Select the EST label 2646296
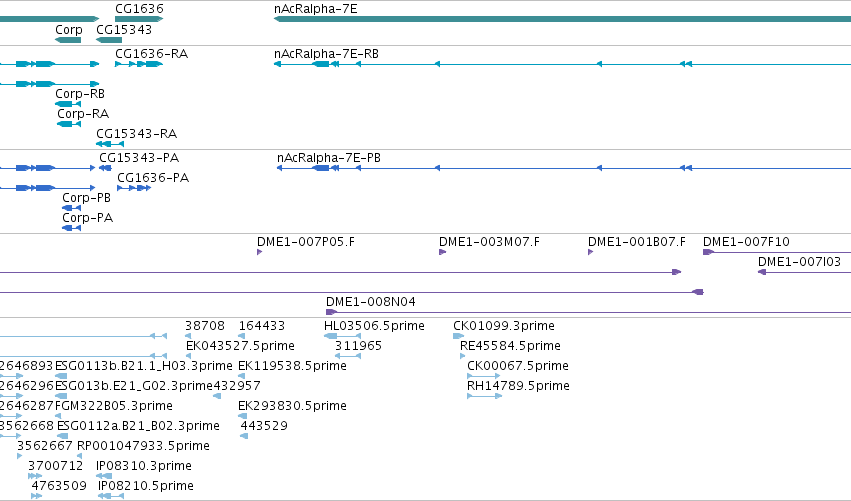 coord(27,386)
